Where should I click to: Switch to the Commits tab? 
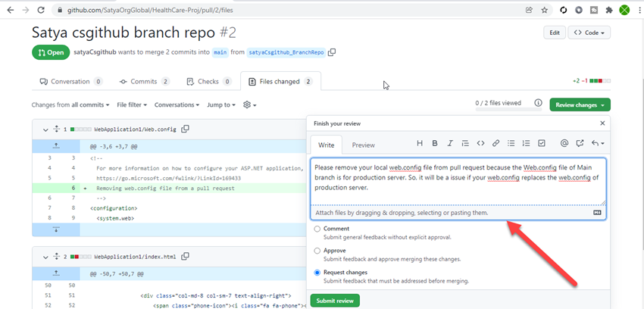coord(145,82)
